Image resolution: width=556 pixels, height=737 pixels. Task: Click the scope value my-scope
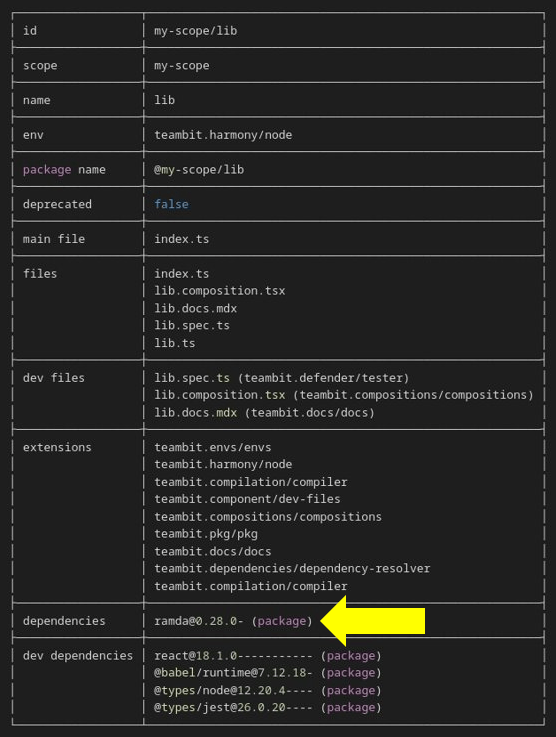(x=182, y=66)
